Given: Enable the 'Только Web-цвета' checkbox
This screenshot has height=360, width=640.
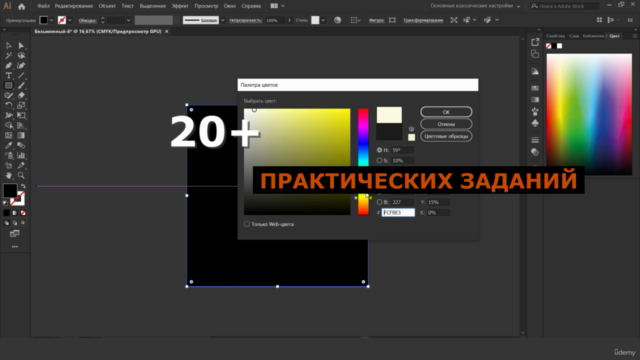Looking at the screenshot, I should point(247,224).
